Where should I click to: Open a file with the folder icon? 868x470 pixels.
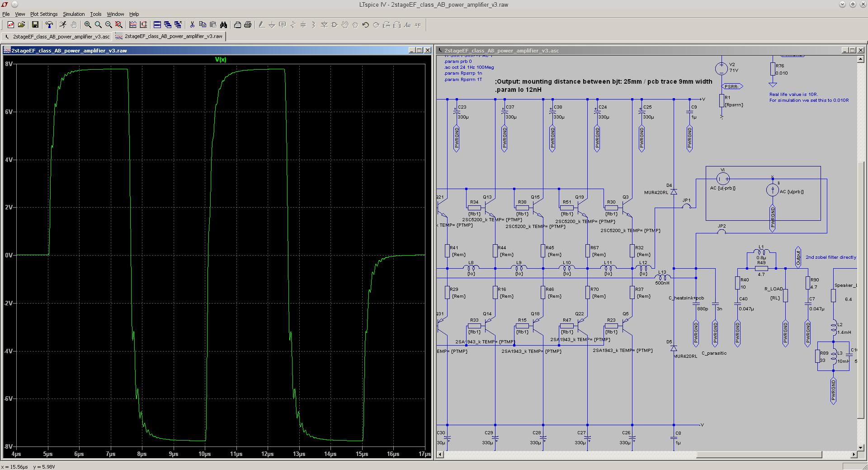click(x=21, y=25)
